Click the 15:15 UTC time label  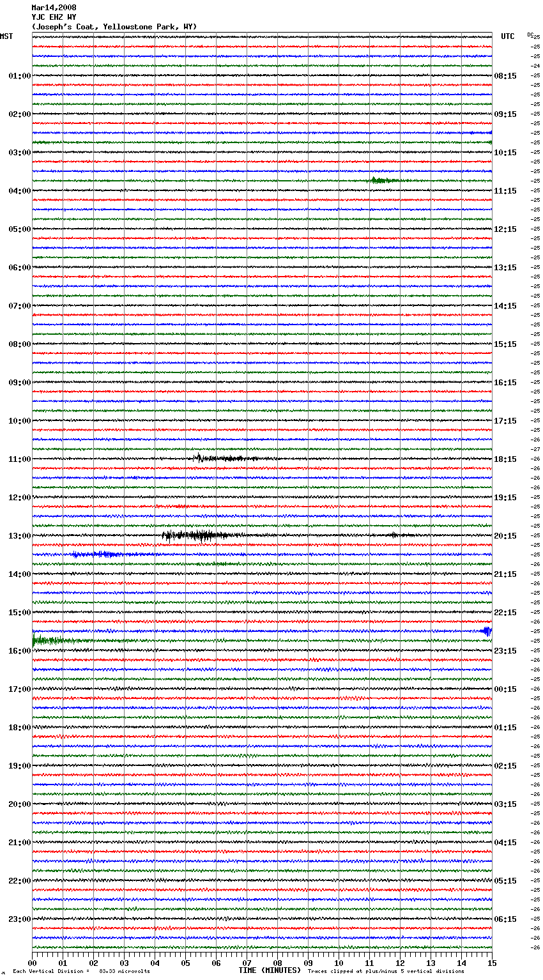[x=505, y=344]
